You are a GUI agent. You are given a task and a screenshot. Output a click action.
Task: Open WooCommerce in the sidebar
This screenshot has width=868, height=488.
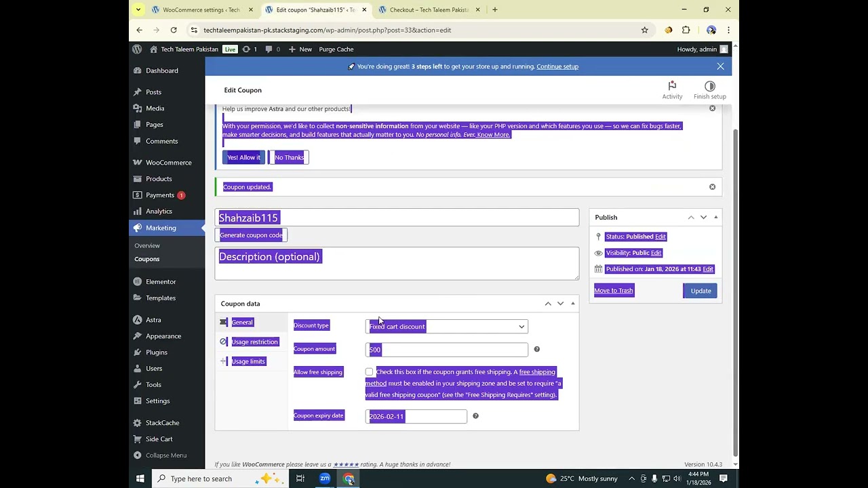point(167,163)
